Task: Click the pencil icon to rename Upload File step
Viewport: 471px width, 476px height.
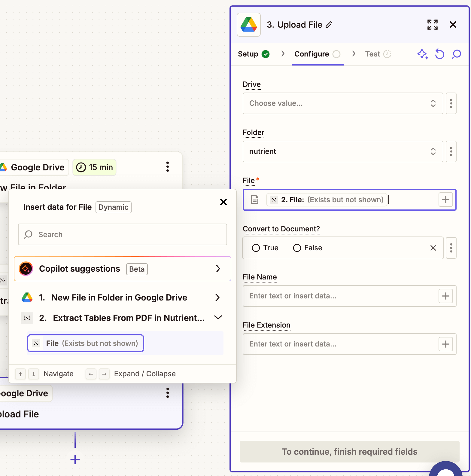Action: click(329, 25)
